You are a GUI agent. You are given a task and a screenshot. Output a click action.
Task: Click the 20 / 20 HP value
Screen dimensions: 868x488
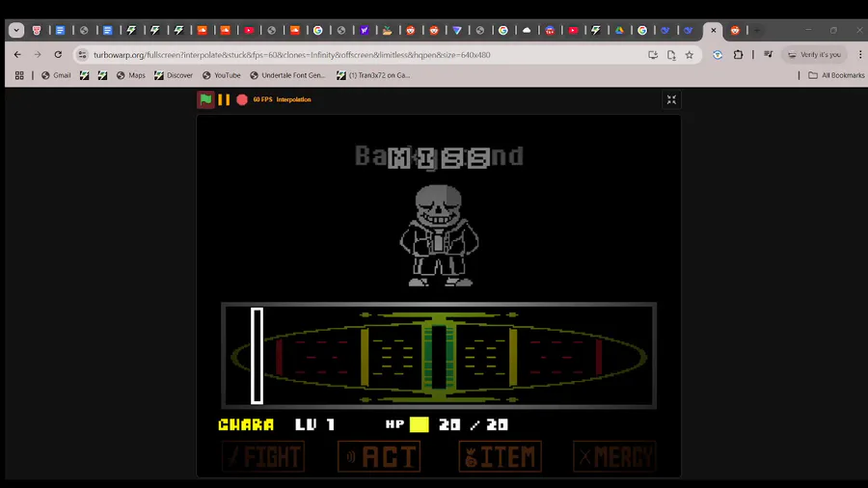click(474, 424)
